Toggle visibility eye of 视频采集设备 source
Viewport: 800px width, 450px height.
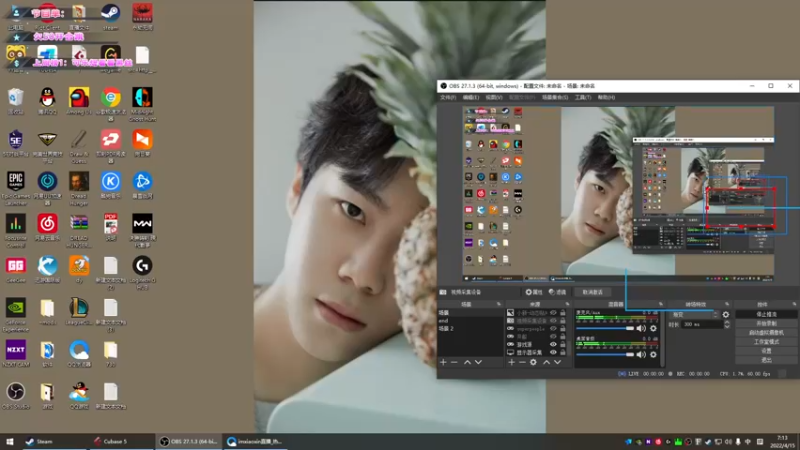tap(553, 321)
